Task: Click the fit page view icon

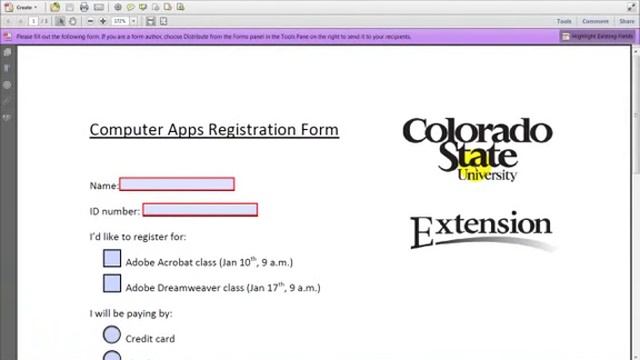Action: [x=163, y=21]
